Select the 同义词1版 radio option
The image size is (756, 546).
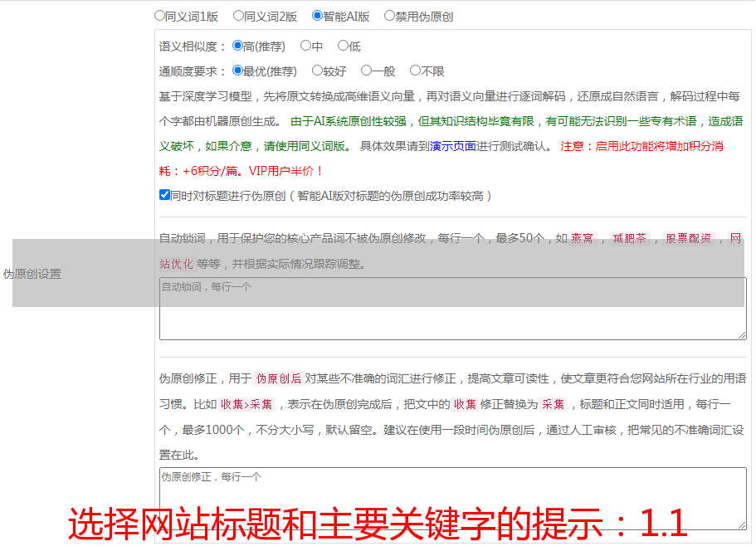[x=159, y=16]
